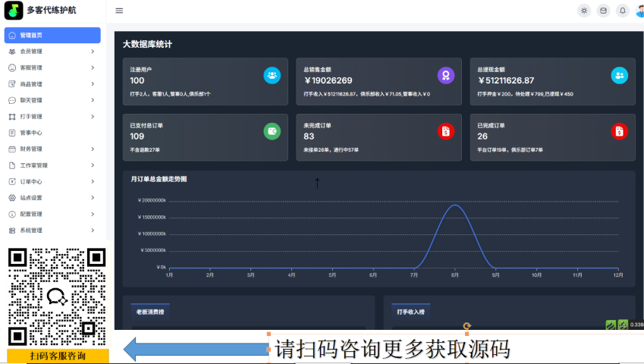The image size is (644, 364).
Task: Open the mail messages icon
Action: 603,11
